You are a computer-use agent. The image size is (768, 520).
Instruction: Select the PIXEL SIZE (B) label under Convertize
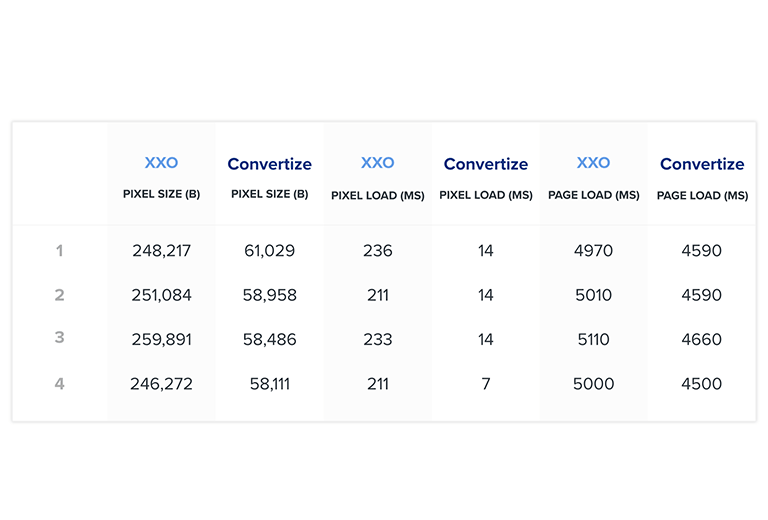click(269, 194)
